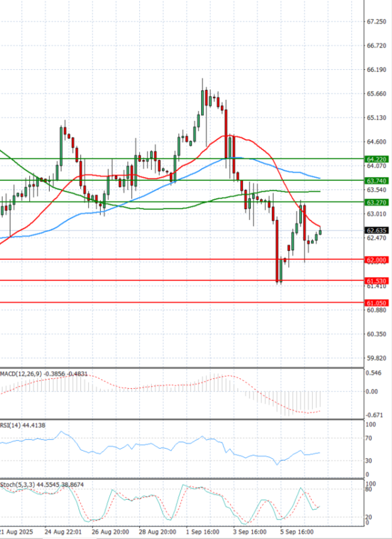Click the 65.660 price axis value
The height and width of the screenshot is (539, 392).
[x=376, y=93]
